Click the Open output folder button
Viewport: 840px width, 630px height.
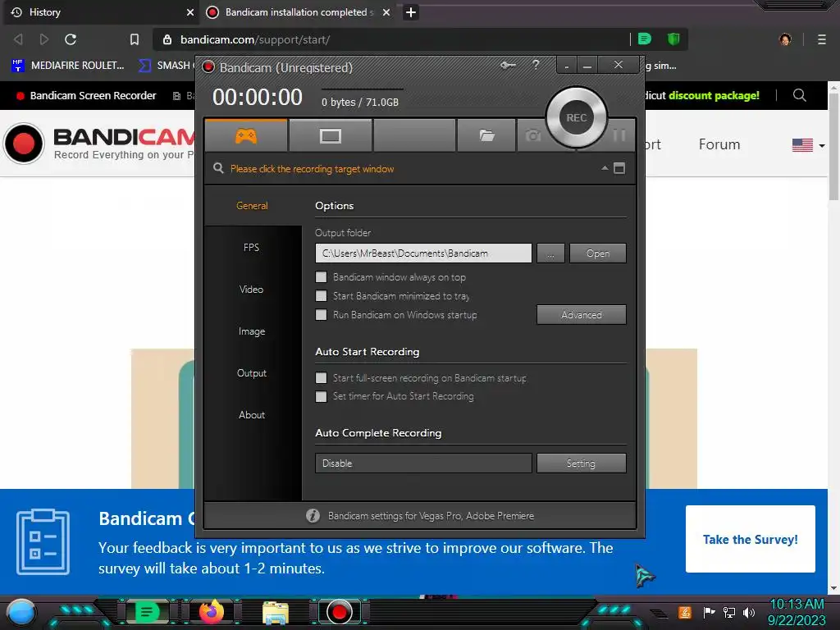(598, 253)
